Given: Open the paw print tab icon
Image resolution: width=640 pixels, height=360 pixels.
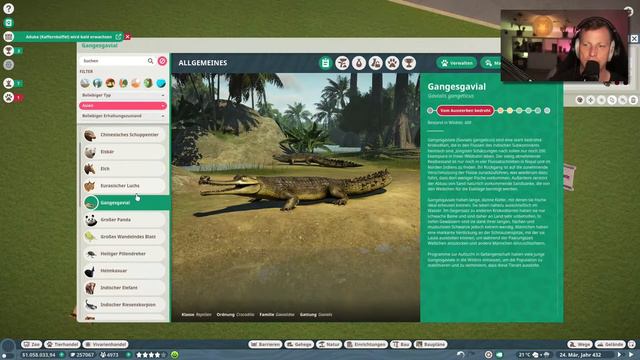Looking at the screenshot, I should click(392, 63).
